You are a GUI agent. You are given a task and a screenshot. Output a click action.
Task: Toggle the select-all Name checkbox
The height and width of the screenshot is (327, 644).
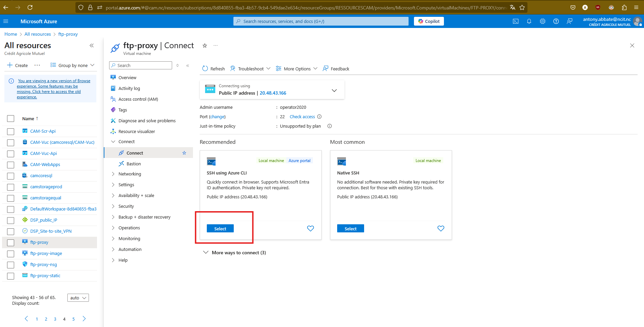click(11, 119)
